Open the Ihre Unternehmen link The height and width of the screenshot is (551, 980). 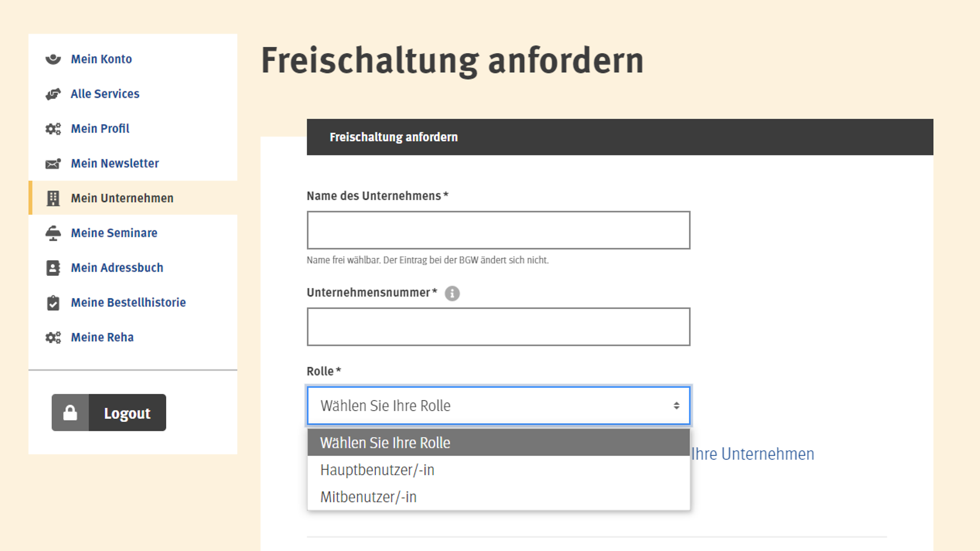[x=752, y=454]
